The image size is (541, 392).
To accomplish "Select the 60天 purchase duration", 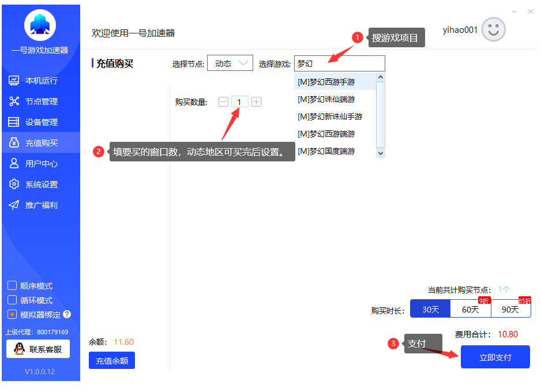I will [471, 308].
